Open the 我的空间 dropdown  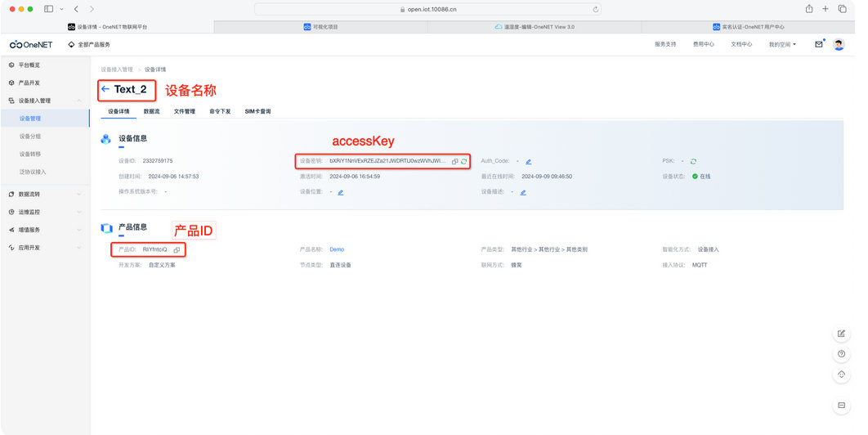point(782,44)
